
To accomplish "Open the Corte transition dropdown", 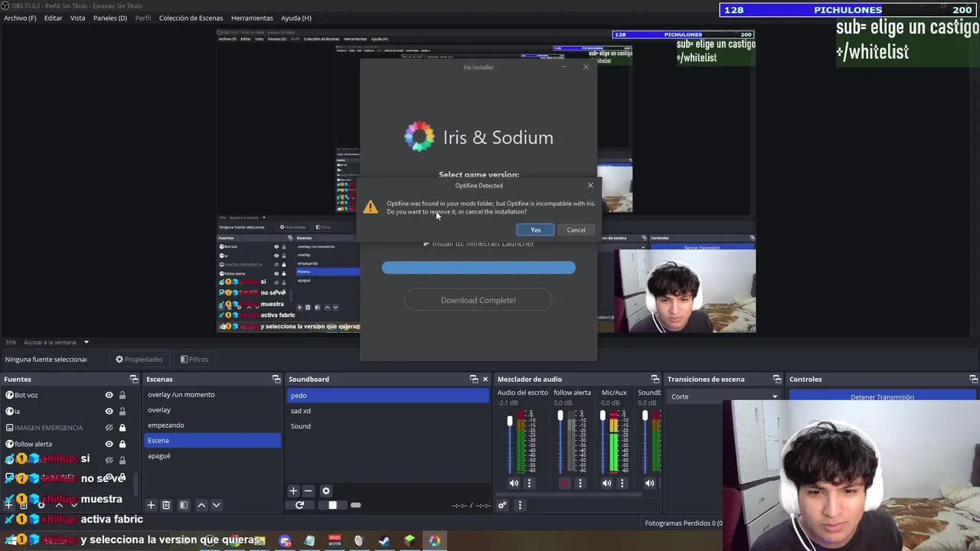I will point(724,396).
